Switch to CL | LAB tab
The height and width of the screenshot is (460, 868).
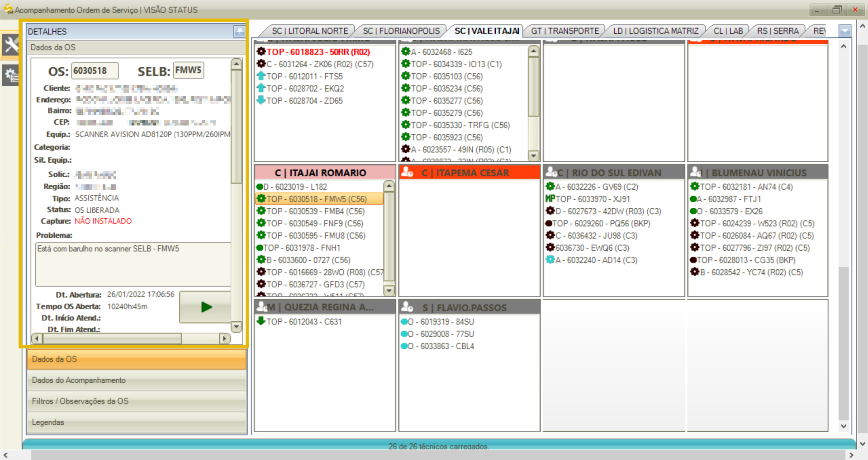[x=728, y=31]
